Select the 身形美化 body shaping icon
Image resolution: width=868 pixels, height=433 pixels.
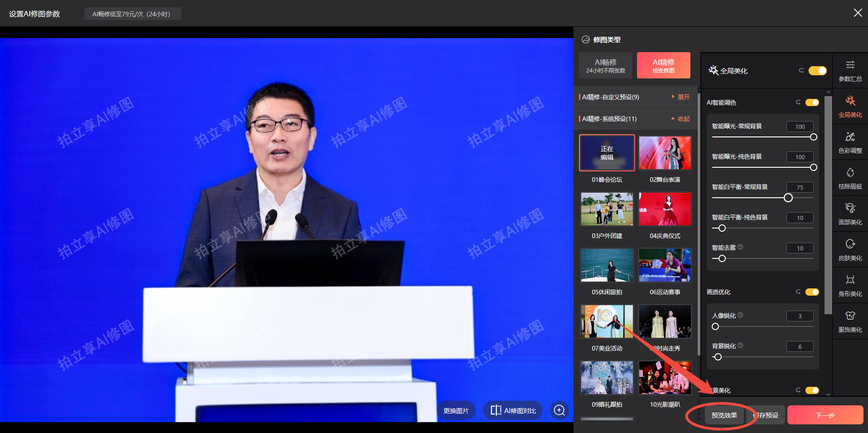pos(850,285)
